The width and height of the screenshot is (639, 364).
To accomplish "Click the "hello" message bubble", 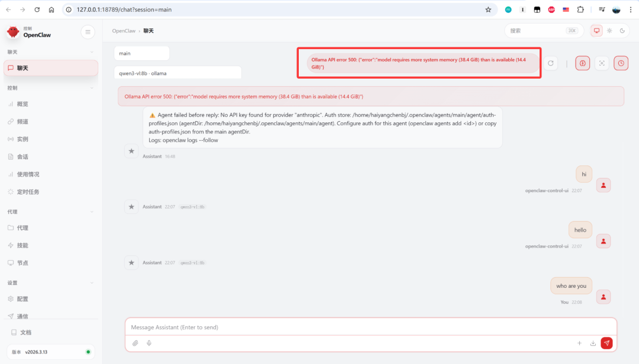I will 580,230.
